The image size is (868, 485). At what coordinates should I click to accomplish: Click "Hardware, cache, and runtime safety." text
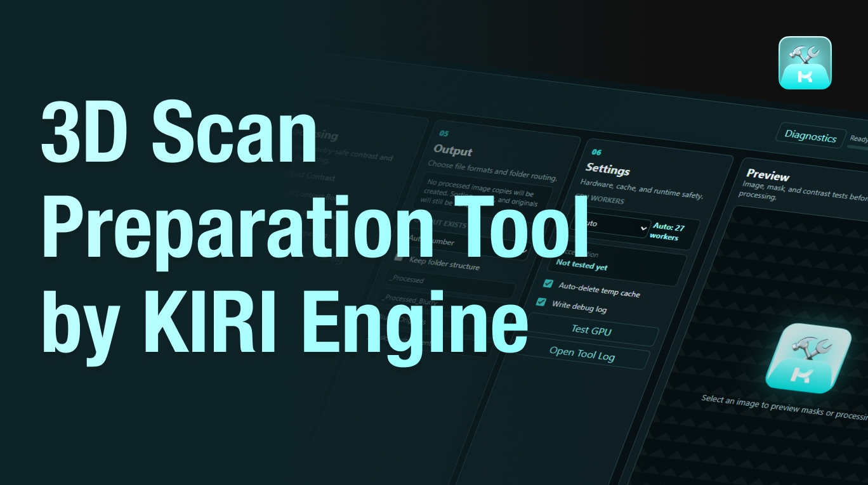(x=642, y=188)
